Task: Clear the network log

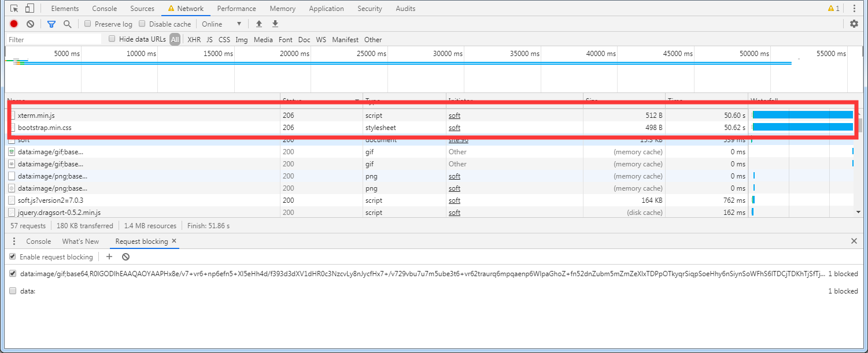Action: [30, 24]
